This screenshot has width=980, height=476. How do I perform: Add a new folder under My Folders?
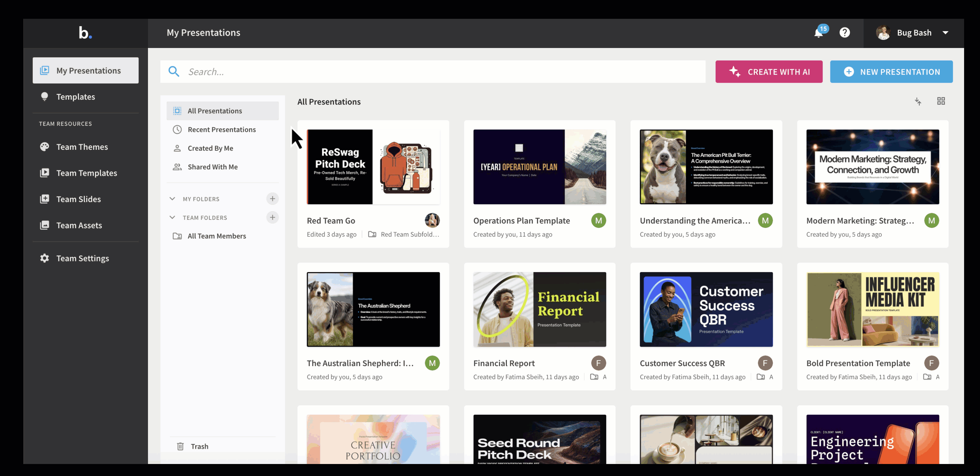click(x=272, y=199)
